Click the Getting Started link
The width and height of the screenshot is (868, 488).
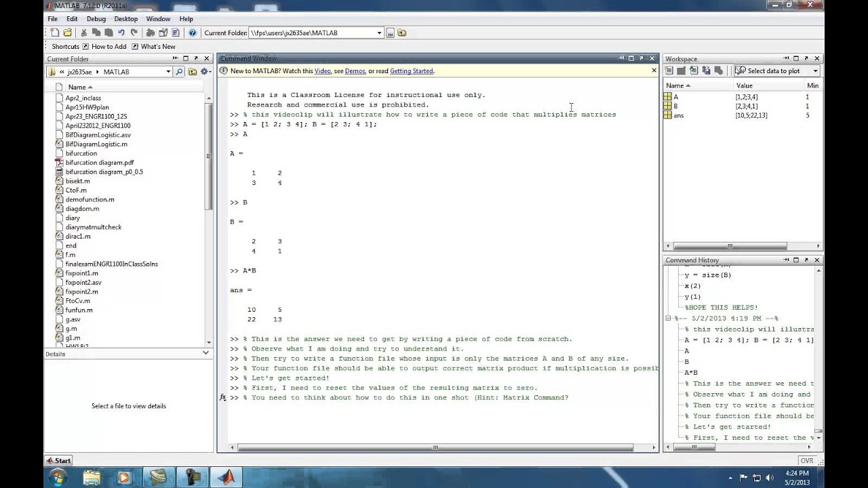point(411,70)
